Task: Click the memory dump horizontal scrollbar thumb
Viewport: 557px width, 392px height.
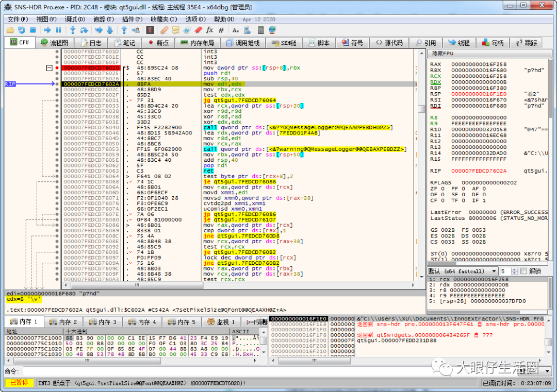Action: pos(87,361)
